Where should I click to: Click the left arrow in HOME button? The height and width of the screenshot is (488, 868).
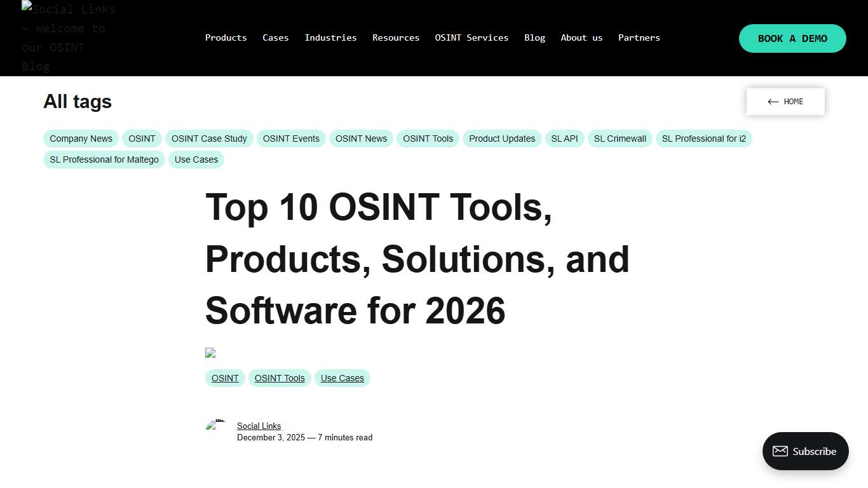point(773,102)
